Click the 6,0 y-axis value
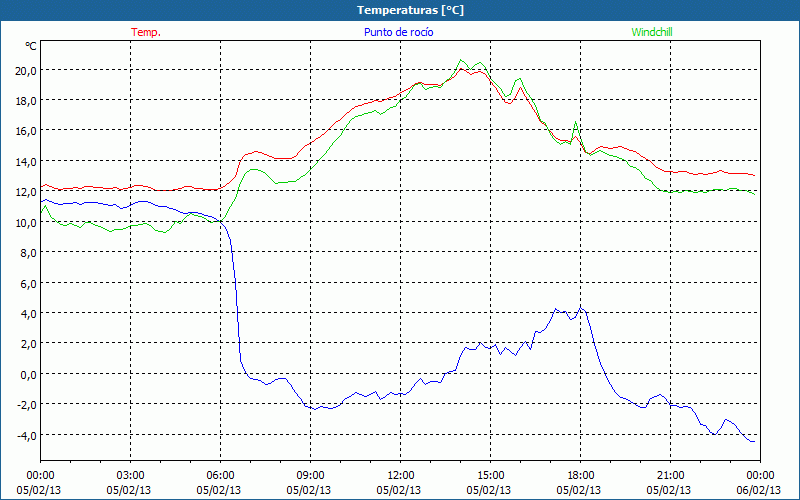800x500 pixels. tap(28, 284)
